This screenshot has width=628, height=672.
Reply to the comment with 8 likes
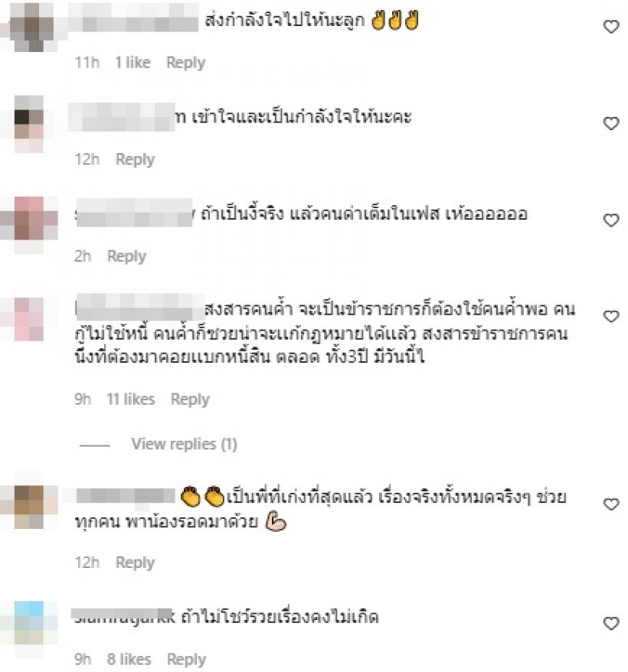tap(186, 659)
